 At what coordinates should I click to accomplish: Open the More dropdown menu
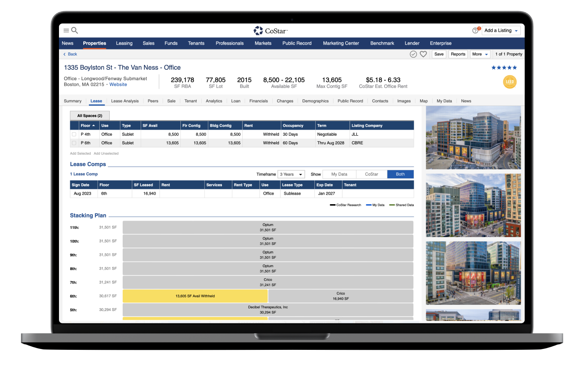point(480,54)
